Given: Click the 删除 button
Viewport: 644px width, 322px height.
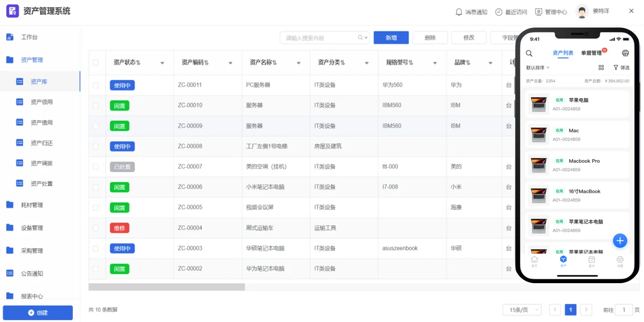Looking at the screenshot, I should point(430,37).
